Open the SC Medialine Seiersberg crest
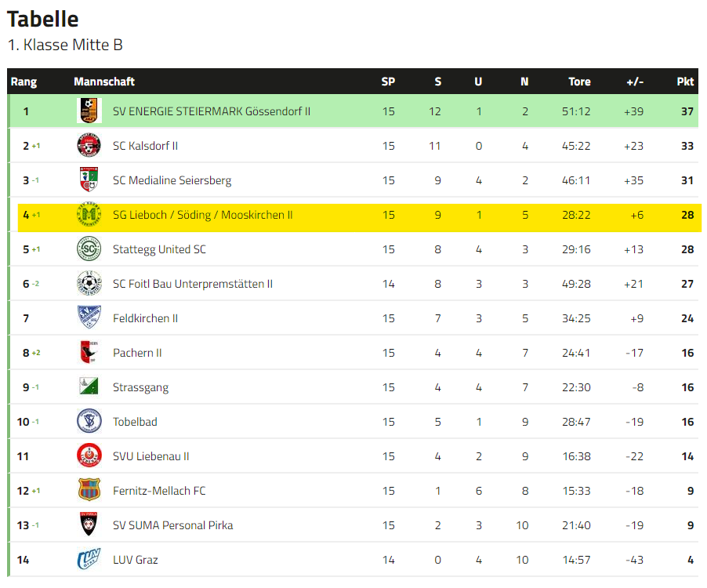This screenshot has width=707, height=588. pos(89,180)
